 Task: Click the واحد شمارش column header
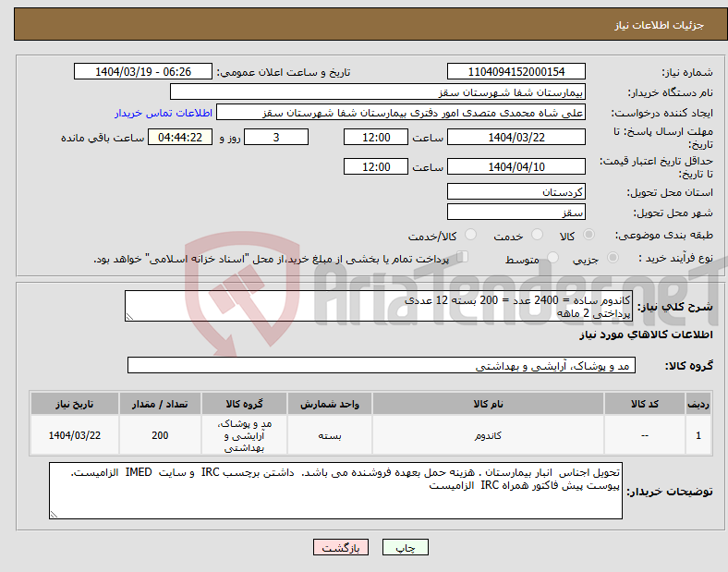click(x=330, y=404)
